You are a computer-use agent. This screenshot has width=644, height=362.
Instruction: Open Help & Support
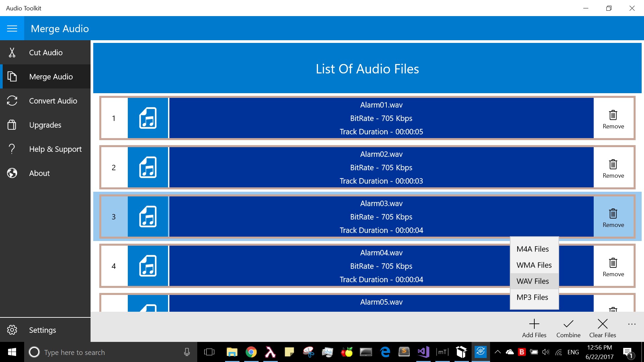55,149
